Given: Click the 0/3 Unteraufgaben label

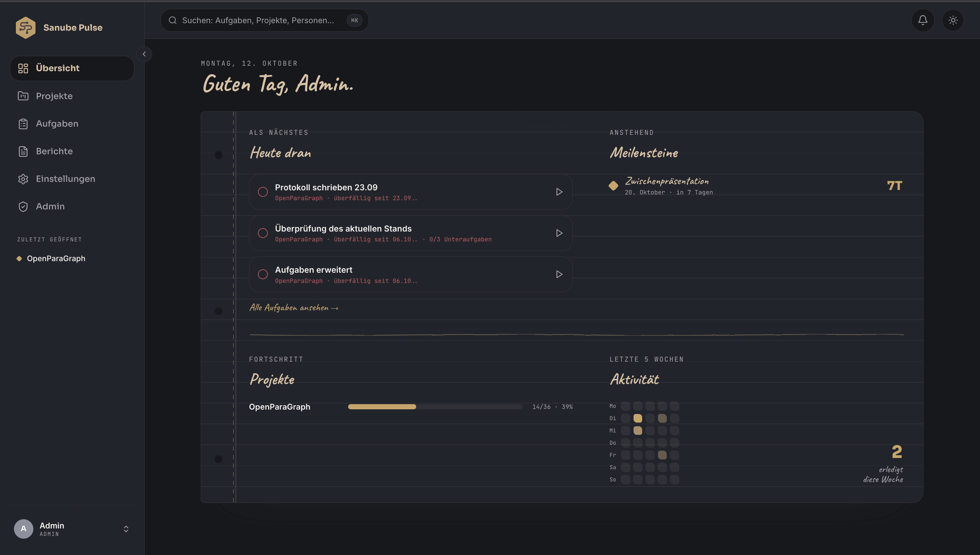Looking at the screenshot, I should 460,239.
